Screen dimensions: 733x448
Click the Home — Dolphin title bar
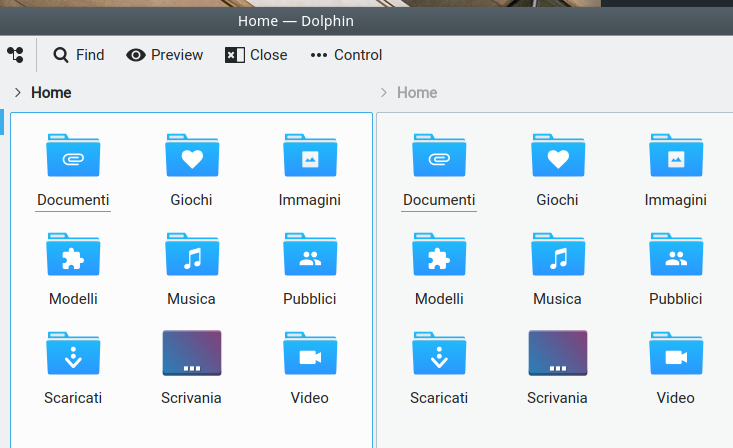tap(366, 21)
